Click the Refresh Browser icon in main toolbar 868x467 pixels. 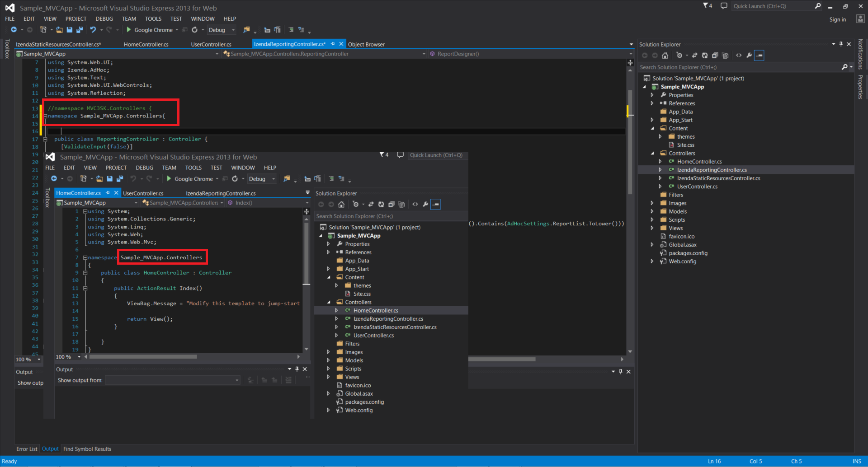pos(195,30)
